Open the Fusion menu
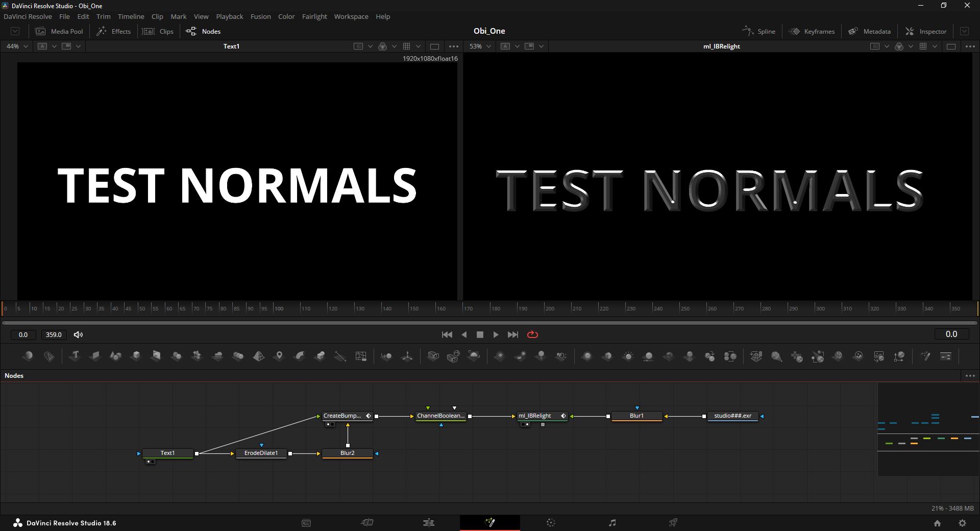Screen dimensions: 980x531 [x=260, y=16]
